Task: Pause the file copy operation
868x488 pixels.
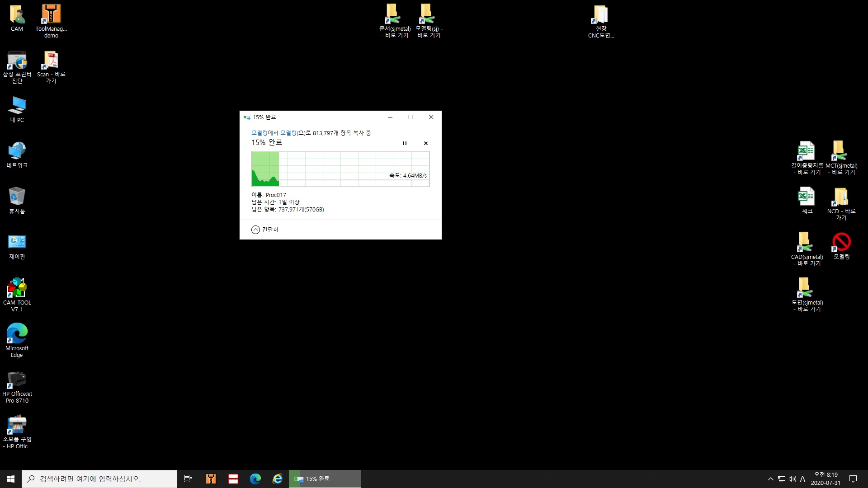Action: click(x=405, y=143)
